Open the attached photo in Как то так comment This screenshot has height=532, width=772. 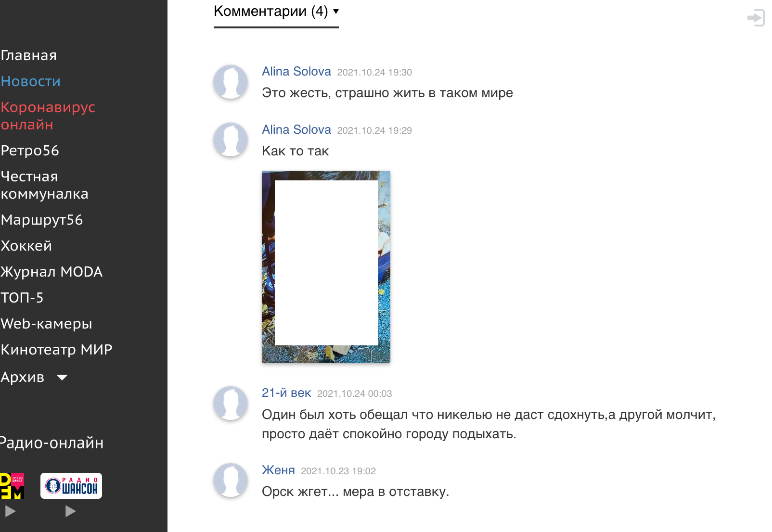[326, 267]
